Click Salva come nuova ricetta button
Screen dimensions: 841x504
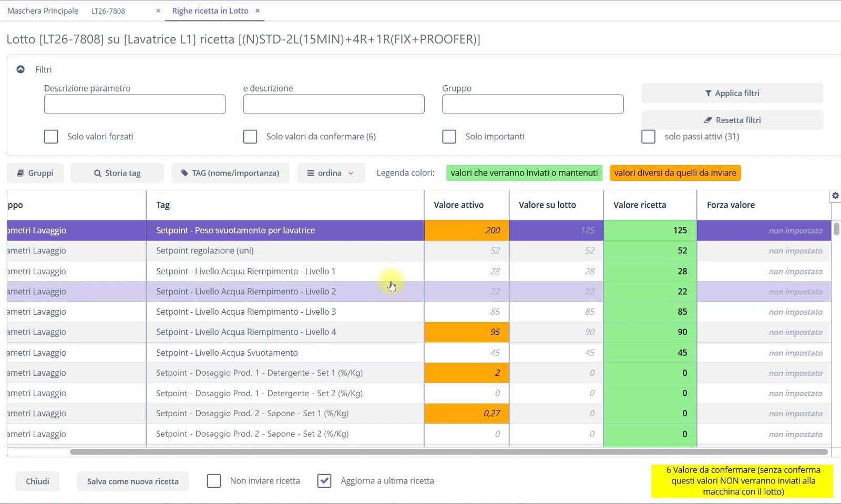(x=133, y=481)
